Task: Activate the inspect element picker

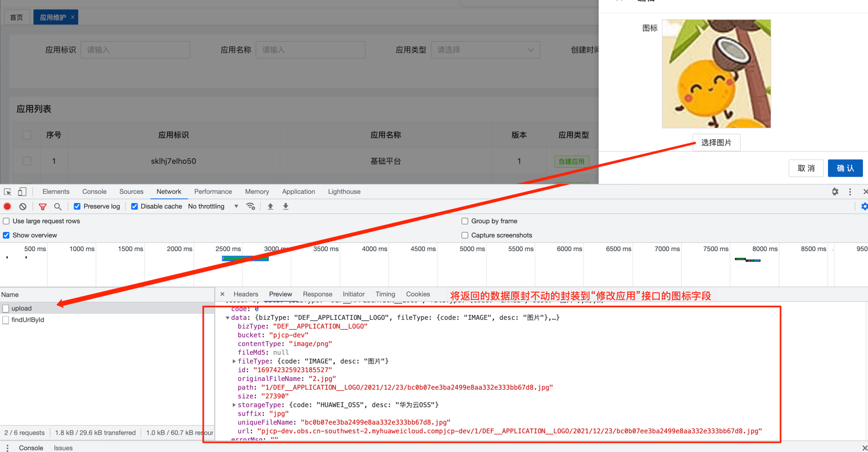Action: [x=8, y=192]
